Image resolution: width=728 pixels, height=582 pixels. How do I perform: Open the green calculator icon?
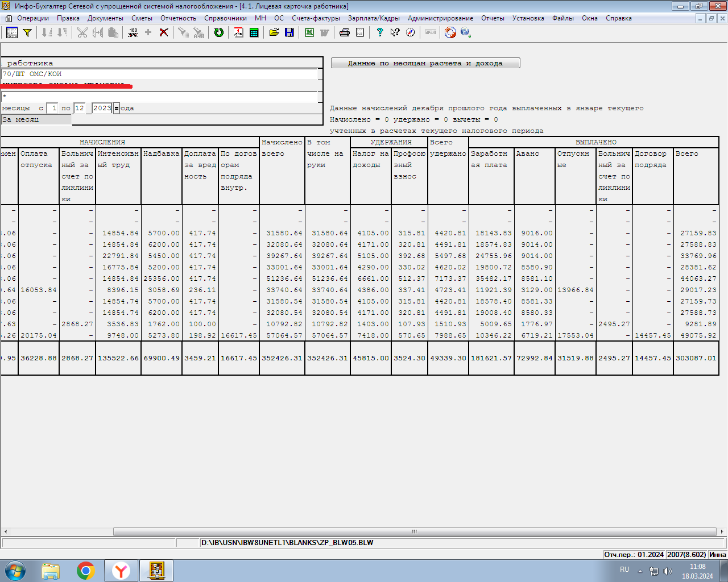[x=254, y=32]
